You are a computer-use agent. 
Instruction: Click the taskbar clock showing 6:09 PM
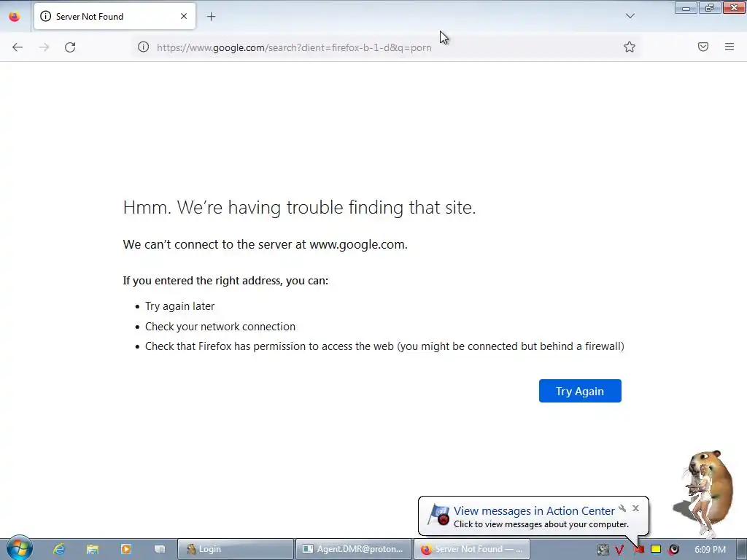coord(710,550)
